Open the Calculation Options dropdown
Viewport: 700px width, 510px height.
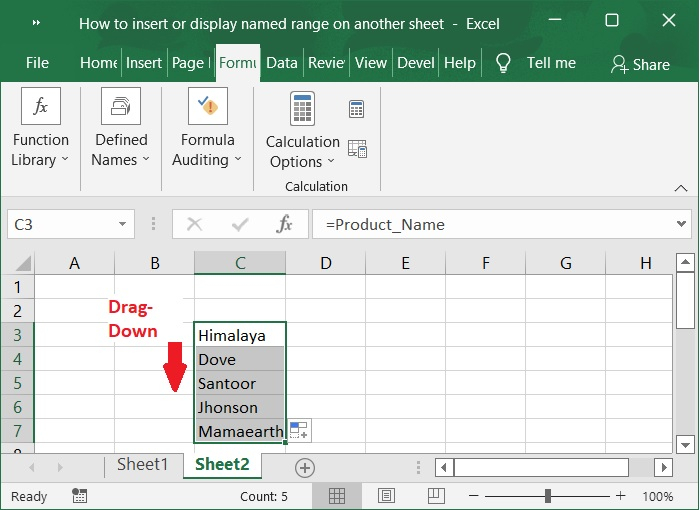click(302, 132)
